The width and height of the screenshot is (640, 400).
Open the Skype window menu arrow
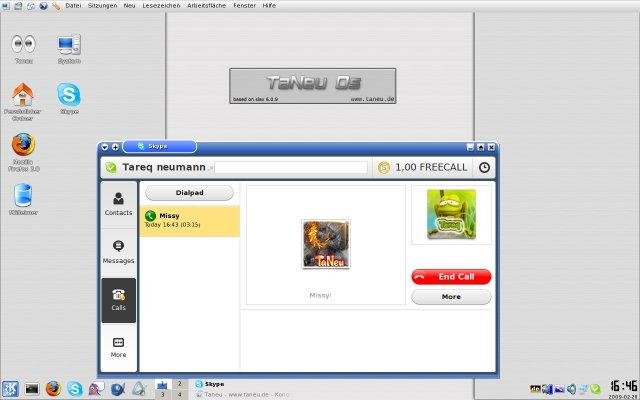tap(105, 147)
